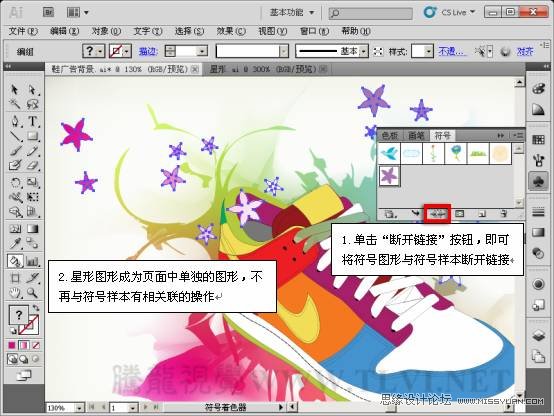Select the Eraser tool
This screenshot has height=416, width=554.
click(x=33, y=165)
